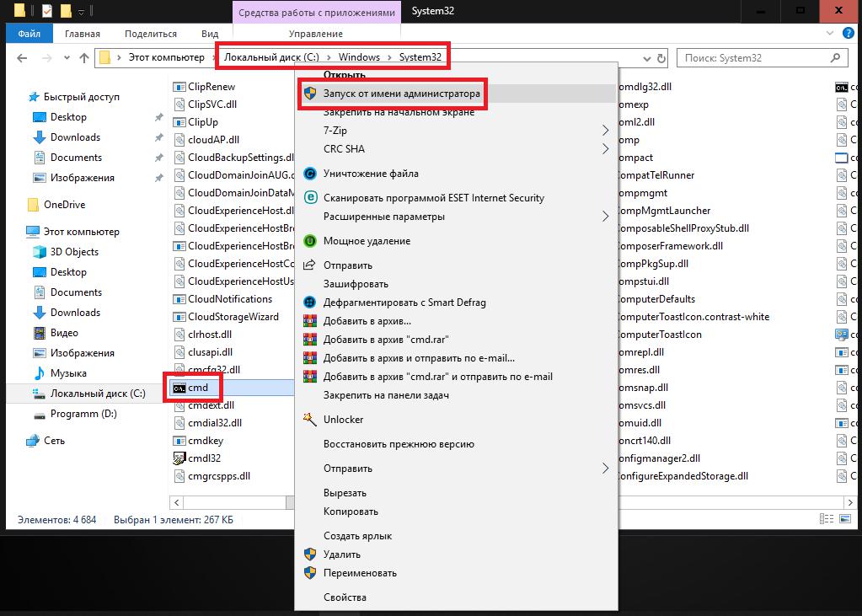Select Downloads under Быстрый доступ

pyautogui.click(x=75, y=137)
